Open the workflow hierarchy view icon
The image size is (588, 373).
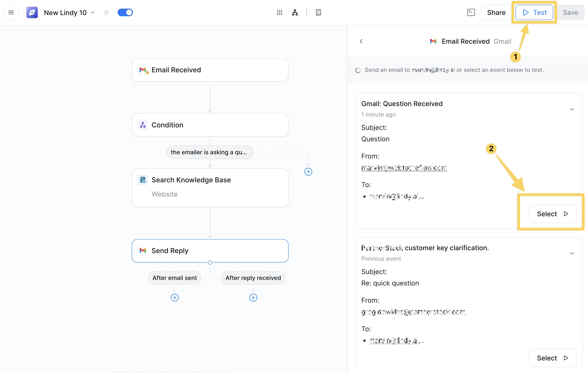pyautogui.click(x=295, y=12)
